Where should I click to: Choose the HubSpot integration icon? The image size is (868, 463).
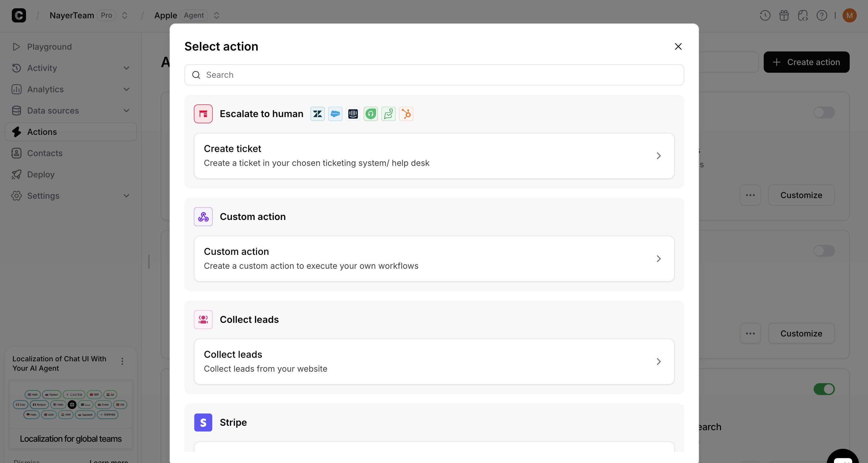tap(406, 114)
